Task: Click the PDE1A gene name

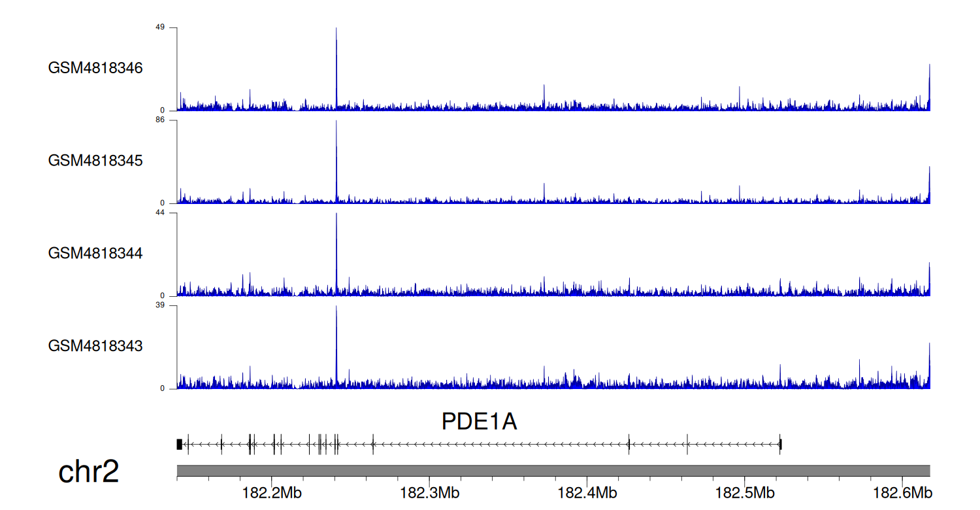Action: pos(479,422)
